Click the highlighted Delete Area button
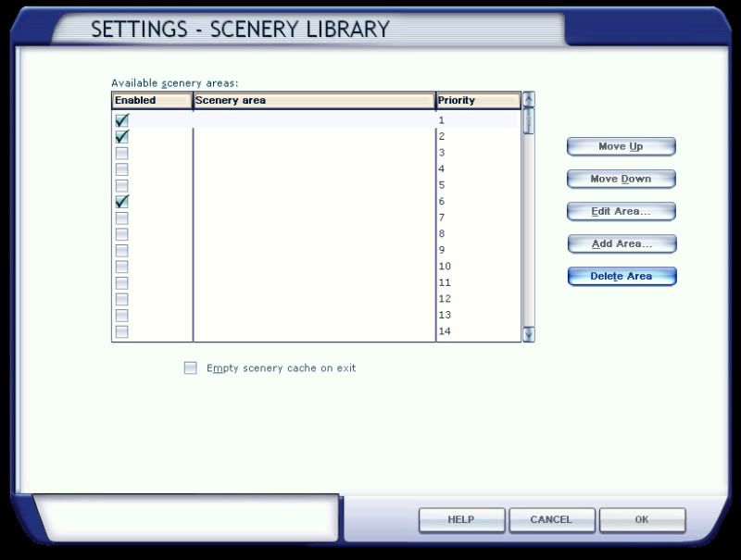741x560 pixels. coord(621,276)
